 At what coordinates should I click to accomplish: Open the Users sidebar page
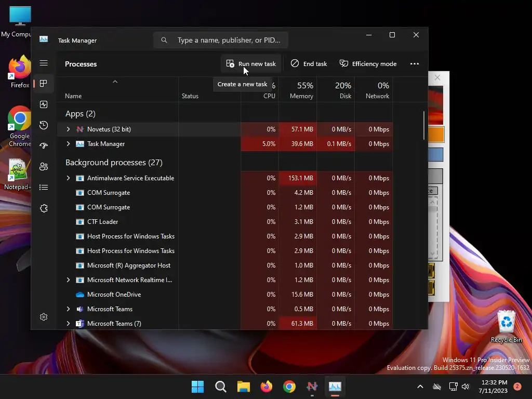coord(44,167)
